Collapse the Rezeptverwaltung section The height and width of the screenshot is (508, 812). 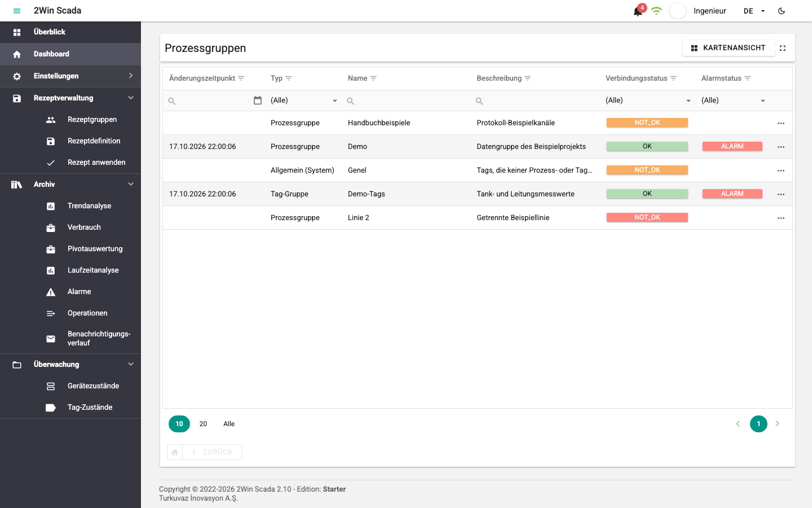point(70,98)
